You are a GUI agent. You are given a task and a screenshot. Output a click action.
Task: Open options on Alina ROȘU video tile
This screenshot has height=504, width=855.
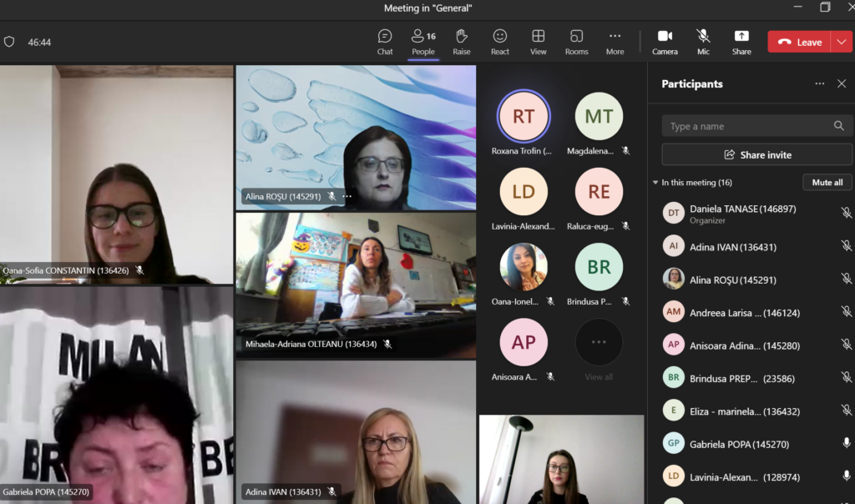click(347, 197)
